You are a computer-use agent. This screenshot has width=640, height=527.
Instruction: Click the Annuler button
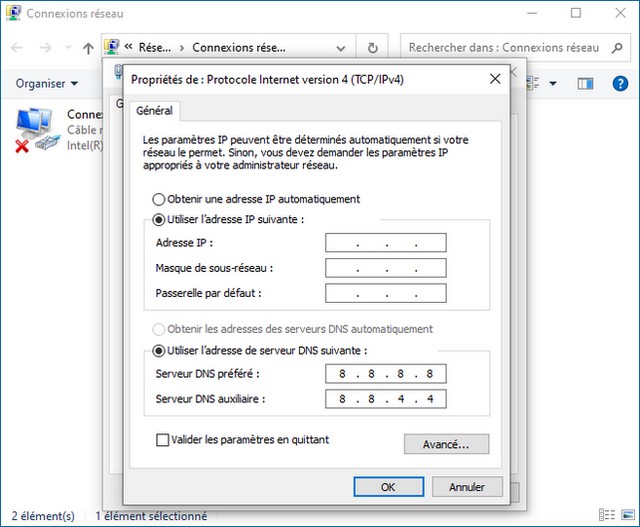pyautogui.click(x=467, y=487)
